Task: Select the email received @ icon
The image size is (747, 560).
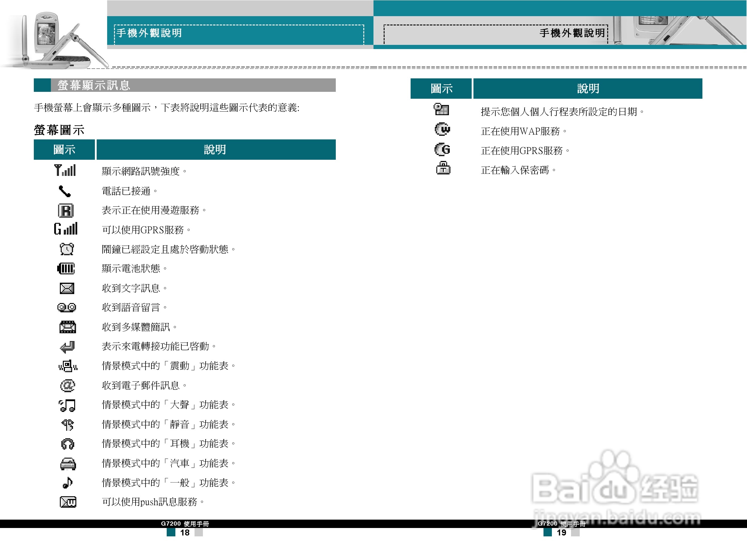Action: pyautogui.click(x=68, y=385)
